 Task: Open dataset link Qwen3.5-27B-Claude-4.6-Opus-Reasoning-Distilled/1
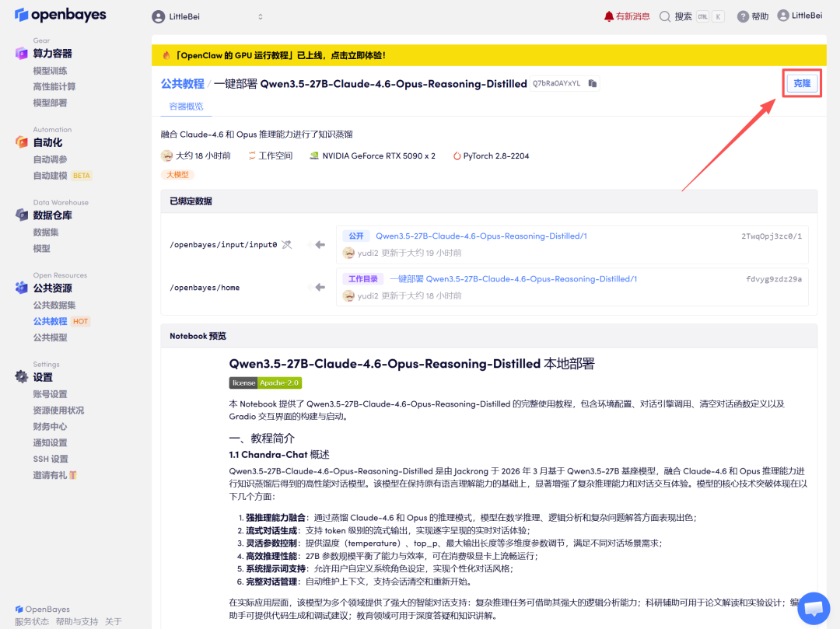click(481, 236)
